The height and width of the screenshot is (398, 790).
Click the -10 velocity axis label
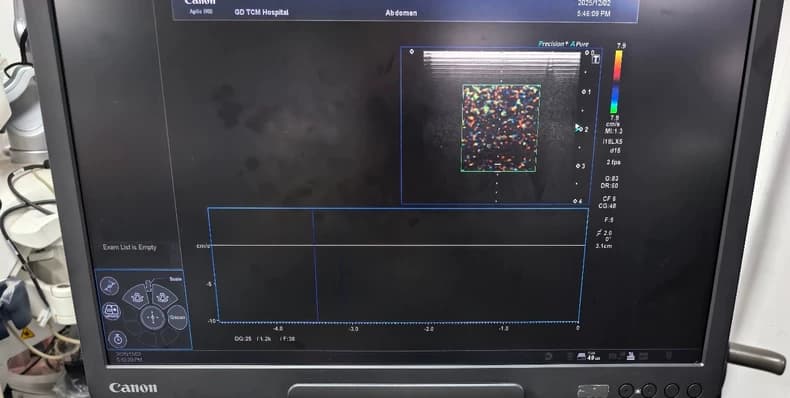pyautogui.click(x=212, y=321)
